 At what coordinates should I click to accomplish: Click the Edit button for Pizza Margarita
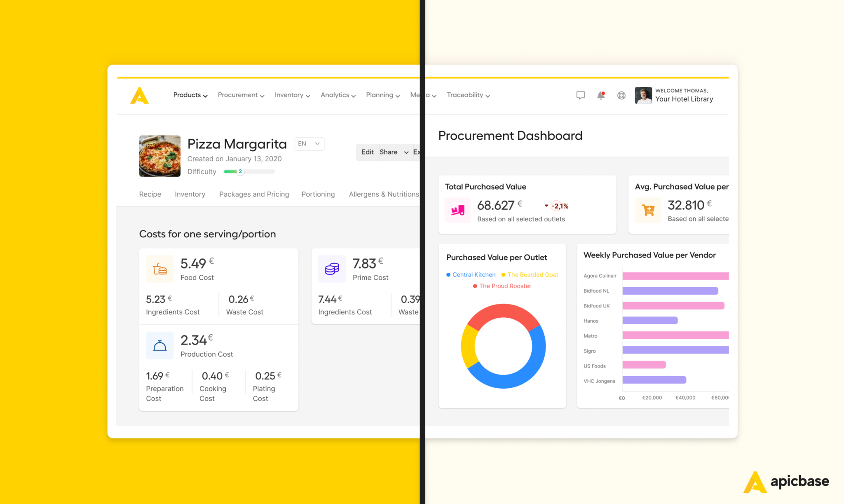coord(367,152)
